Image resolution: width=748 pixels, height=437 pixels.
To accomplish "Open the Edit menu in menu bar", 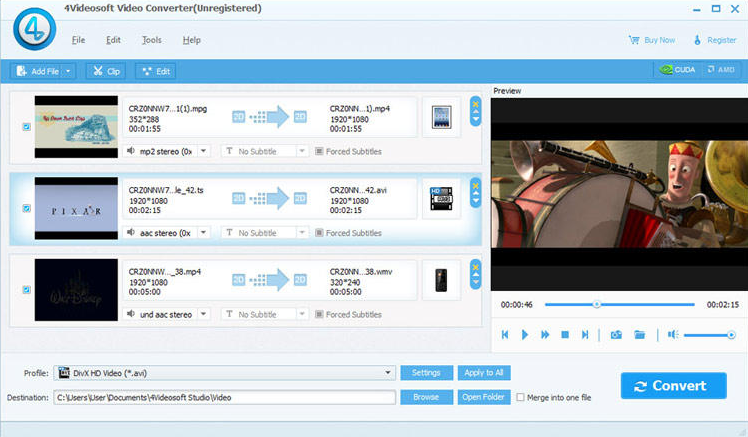I will [113, 40].
